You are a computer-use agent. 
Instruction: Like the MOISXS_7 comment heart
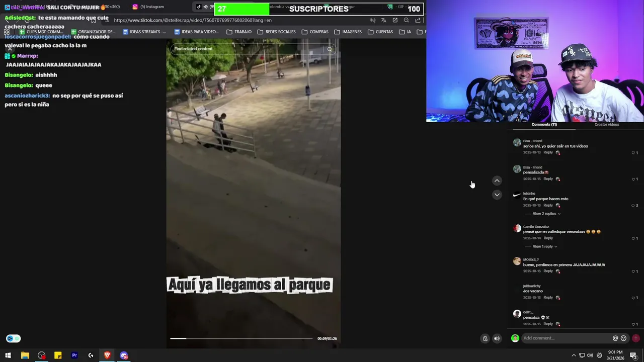pyautogui.click(x=633, y=271)
